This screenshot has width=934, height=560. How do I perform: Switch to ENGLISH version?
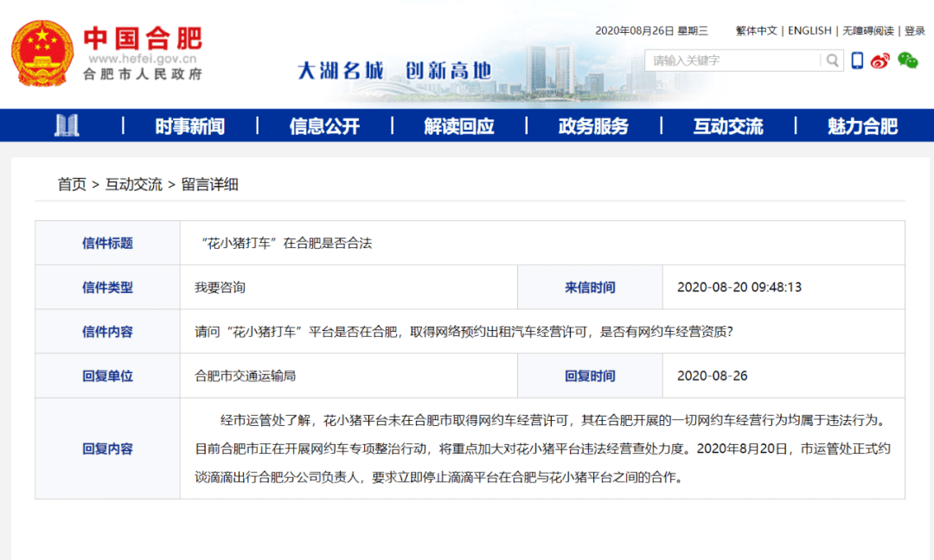[x=809, y=31]
